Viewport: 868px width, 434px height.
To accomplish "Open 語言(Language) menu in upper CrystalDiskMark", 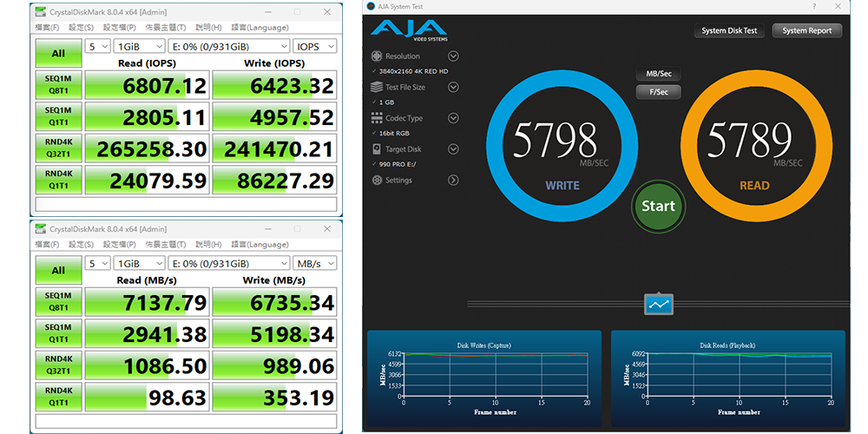I will (x=260, y=28).
